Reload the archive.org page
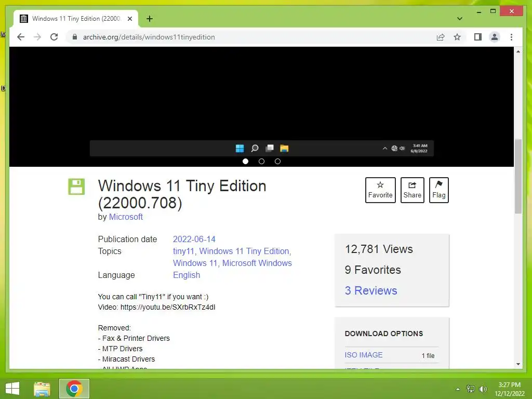 pos(54,37)
